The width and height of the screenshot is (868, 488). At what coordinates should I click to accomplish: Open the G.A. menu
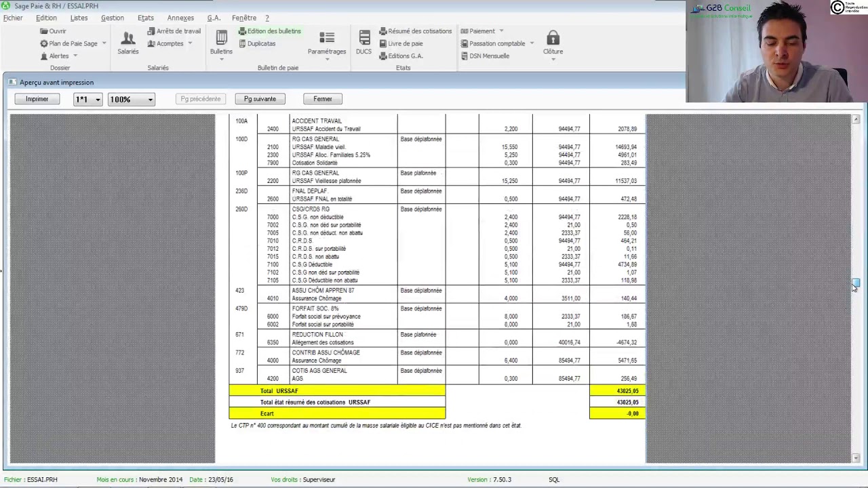tap(214, 18)
